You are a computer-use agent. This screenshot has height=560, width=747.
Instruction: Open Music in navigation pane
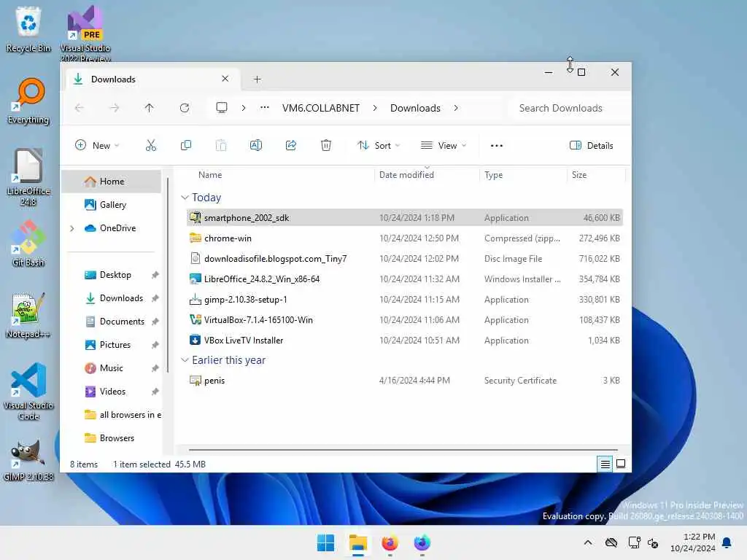pyautogui.click(x=111, y=368)
